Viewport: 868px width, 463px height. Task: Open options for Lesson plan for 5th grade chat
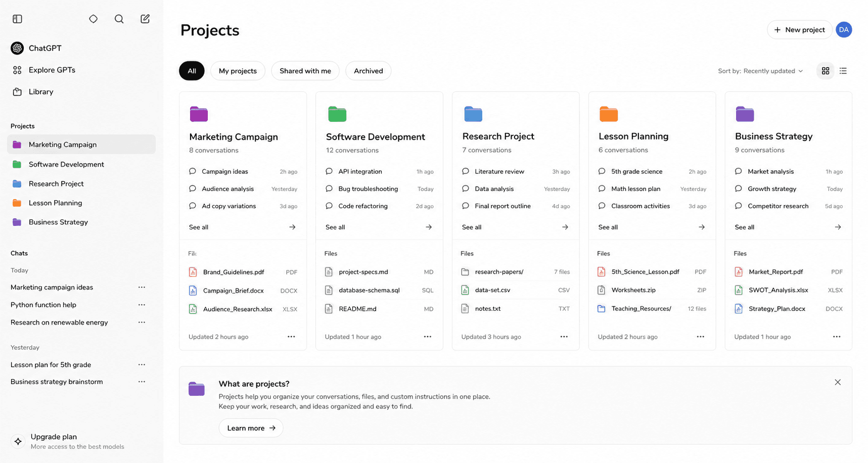(x=142, y=364)
